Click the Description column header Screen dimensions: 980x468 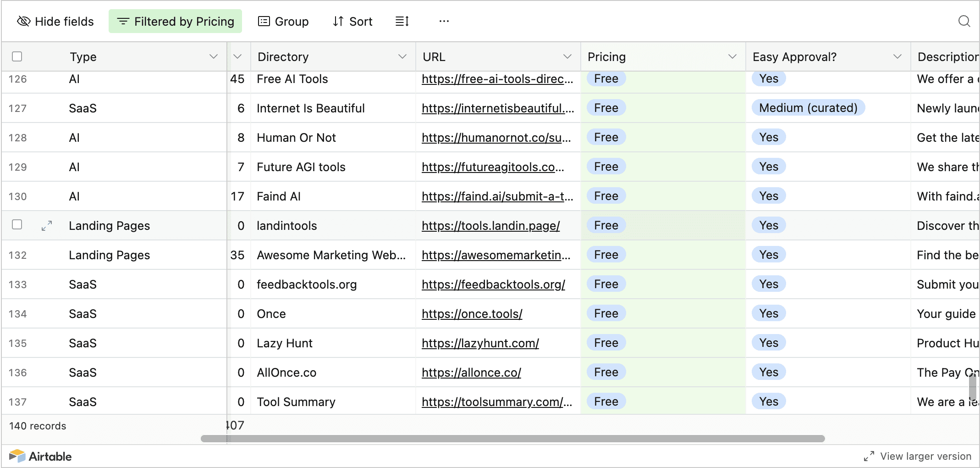[x=945, y=56]
